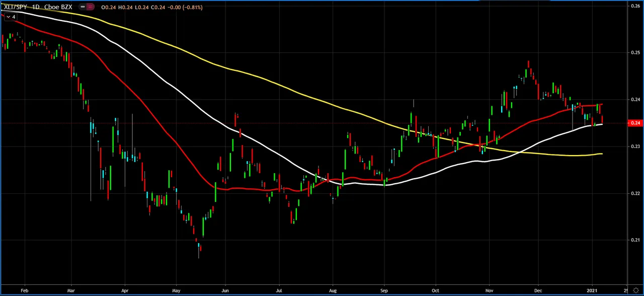
Task: Click the May label on time axis
Action: [176, 290]
